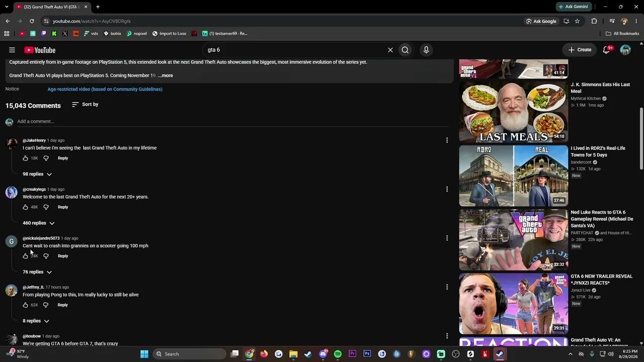Open the Import to Loox bookmark
Viewport: 644px width, 362px height.
[169, 34]
